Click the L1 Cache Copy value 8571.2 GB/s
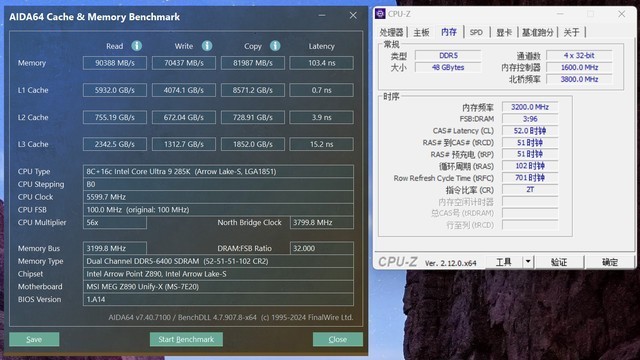The image size is (640, 360). click(x=253, y=90)
